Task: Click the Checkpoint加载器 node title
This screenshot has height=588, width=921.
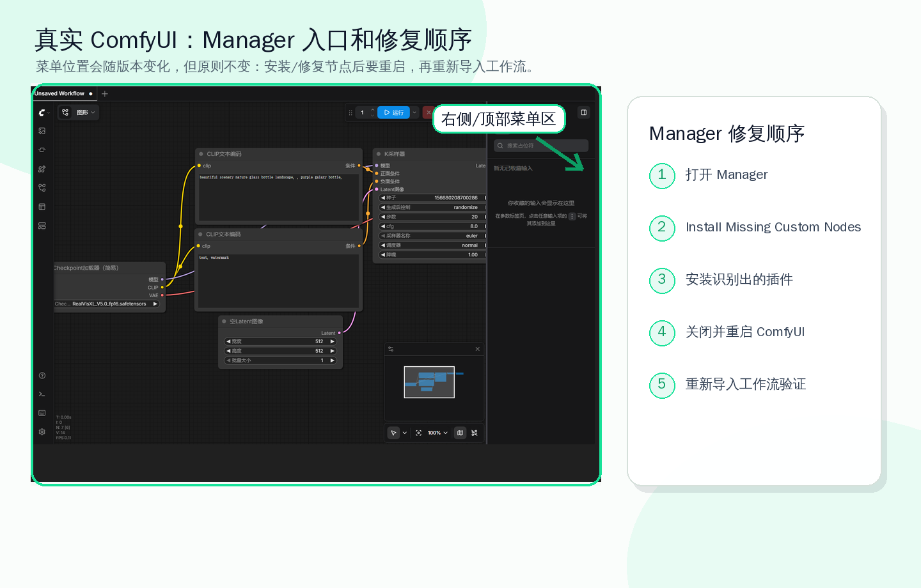Action: pyautogui.click(x=86, y=268)
